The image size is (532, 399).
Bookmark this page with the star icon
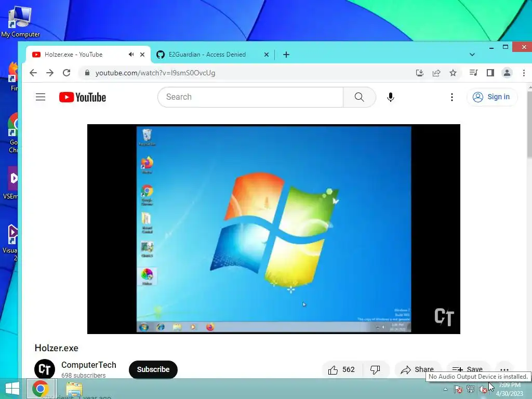point(453,73)
